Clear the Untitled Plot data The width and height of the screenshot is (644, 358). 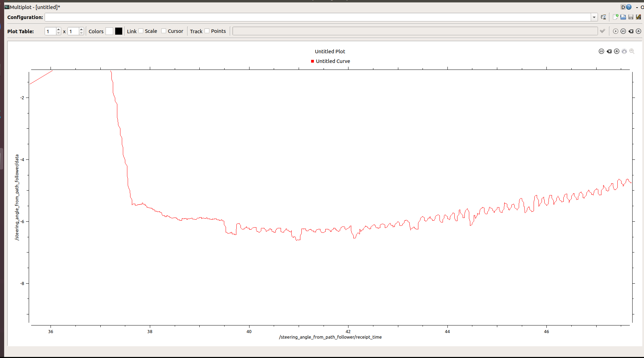point(609,51)
